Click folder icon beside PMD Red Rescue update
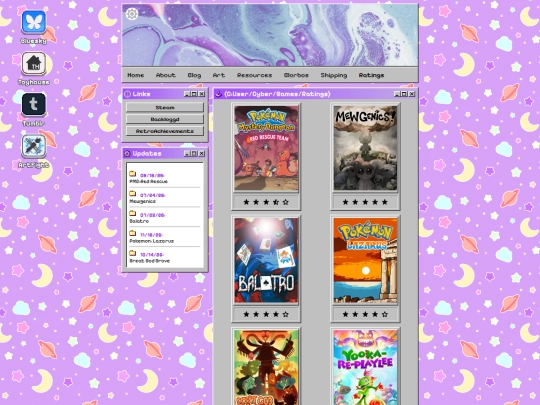 [133, 174]
